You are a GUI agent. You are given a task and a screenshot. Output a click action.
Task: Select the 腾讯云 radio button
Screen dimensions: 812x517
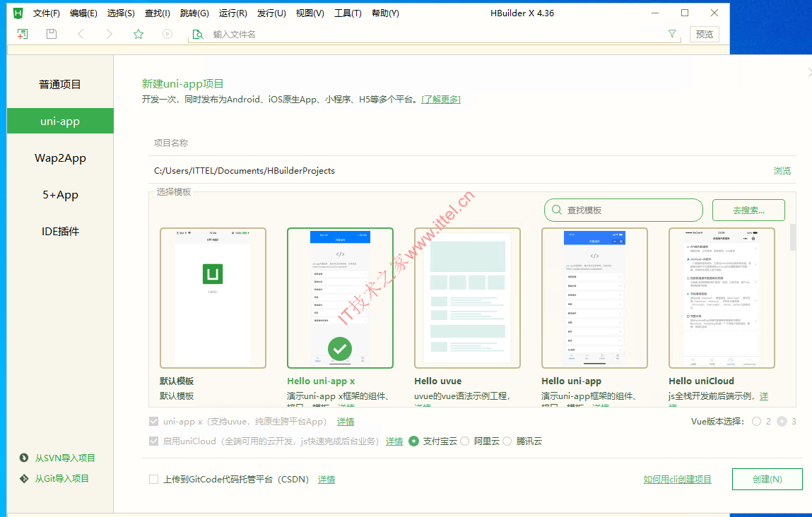[x=507, y=441]
